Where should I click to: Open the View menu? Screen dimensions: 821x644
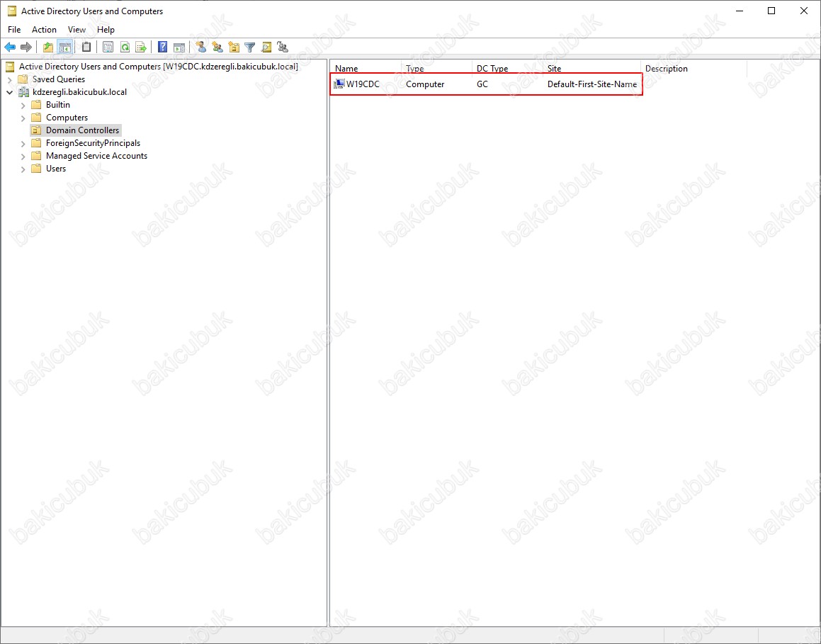[x=77, y=30]
